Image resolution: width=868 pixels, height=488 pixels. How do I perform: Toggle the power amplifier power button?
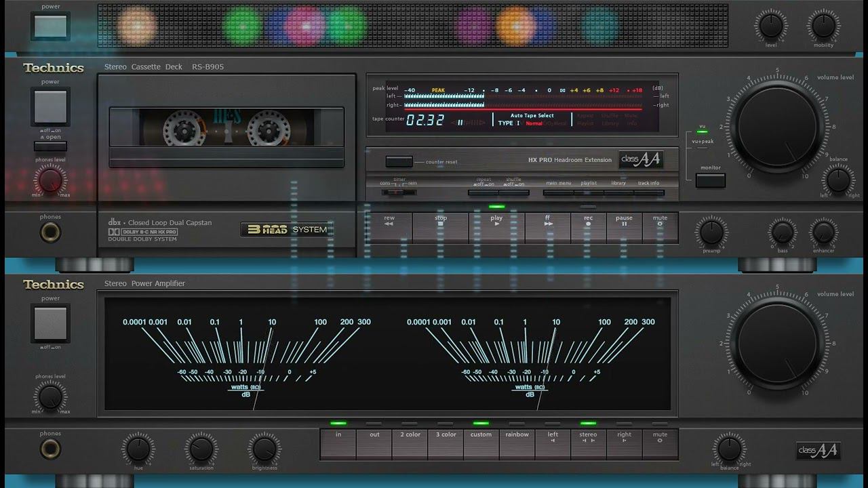point(50,323)
